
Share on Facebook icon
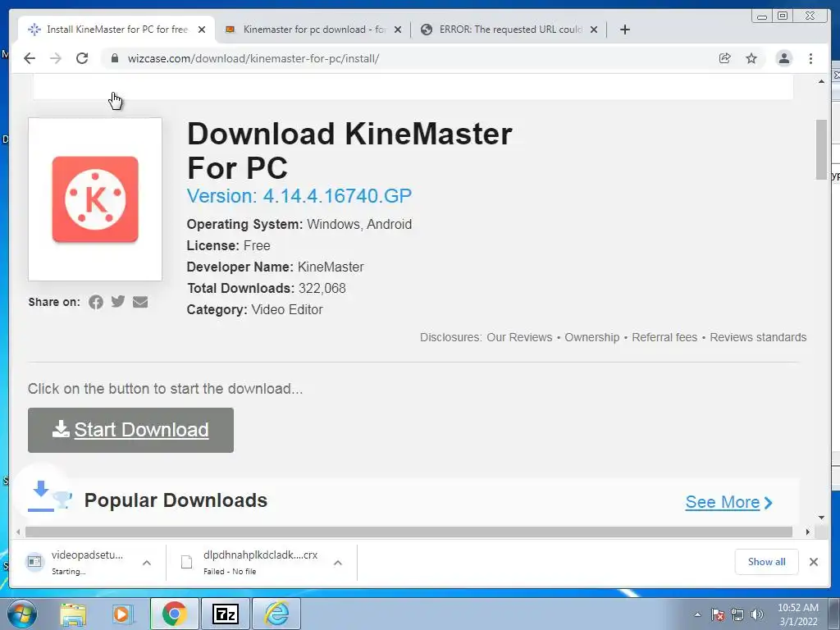(x=96, y=302)
